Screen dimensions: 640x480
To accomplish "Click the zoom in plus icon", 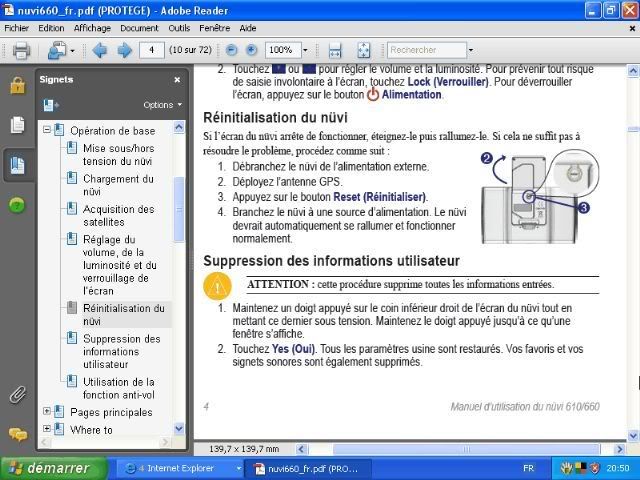I will click(x=251, y=50).
